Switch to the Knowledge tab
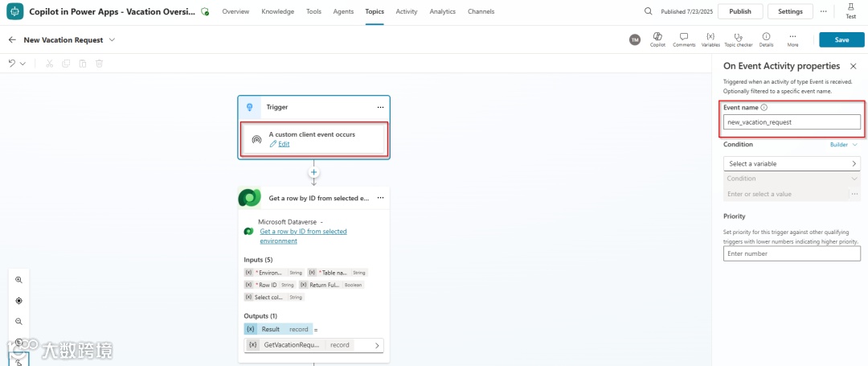868x366 pixels. coord(278,11)
